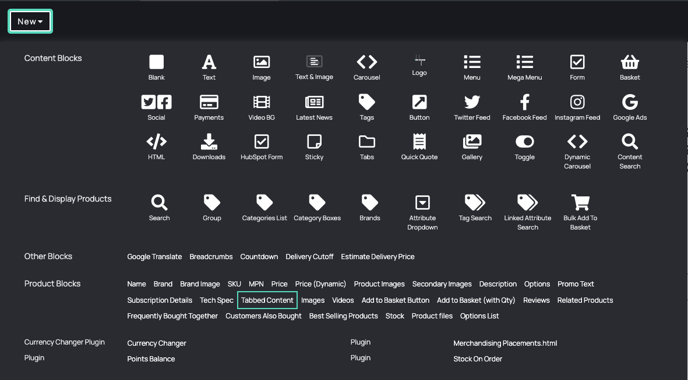Choose the Price (Dynamic) block
688x380 pixels.
pyautogui.click(x=321, y=284)
